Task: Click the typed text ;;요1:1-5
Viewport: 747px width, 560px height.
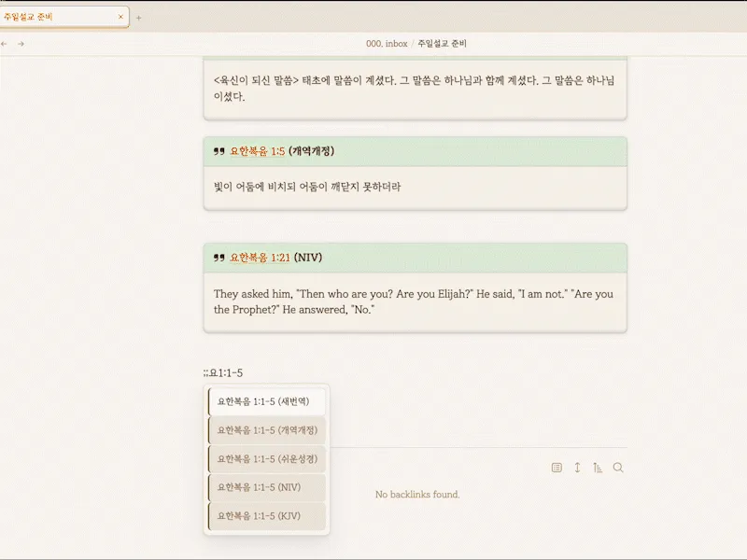Action: pyautogui.click(x=223, y=372)
